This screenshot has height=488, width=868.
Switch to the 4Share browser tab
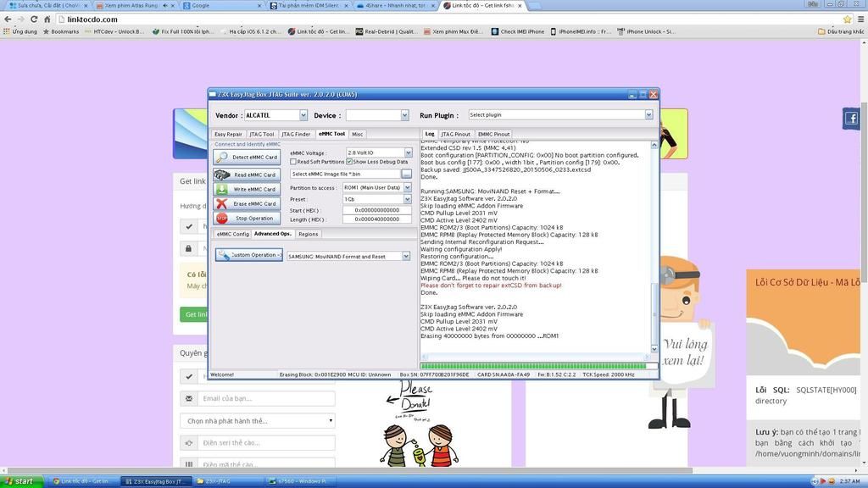click(x=396, y=6)
